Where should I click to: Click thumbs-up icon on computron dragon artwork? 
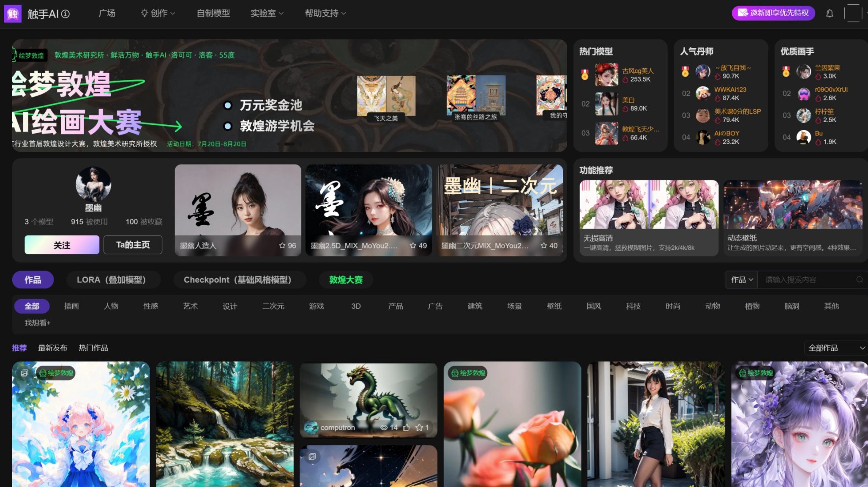pyautogui.click(x=406, y=428)
